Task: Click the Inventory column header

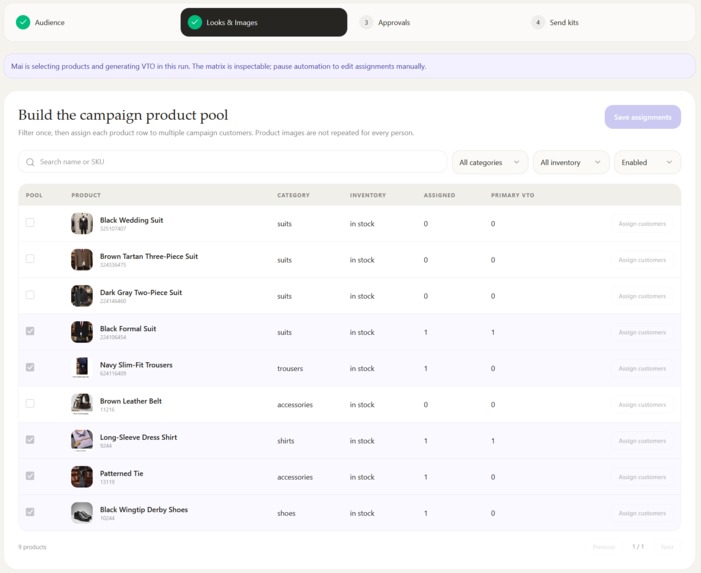Action: click(x=367, y=195)
